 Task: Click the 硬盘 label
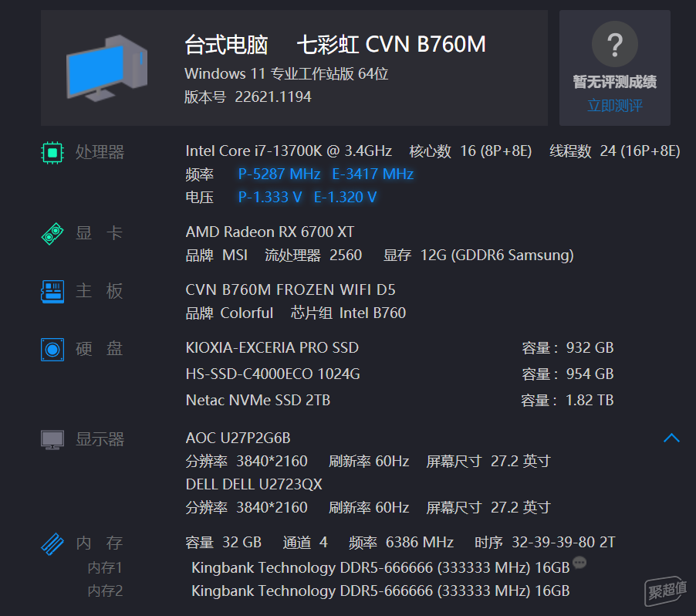(100, 349)
